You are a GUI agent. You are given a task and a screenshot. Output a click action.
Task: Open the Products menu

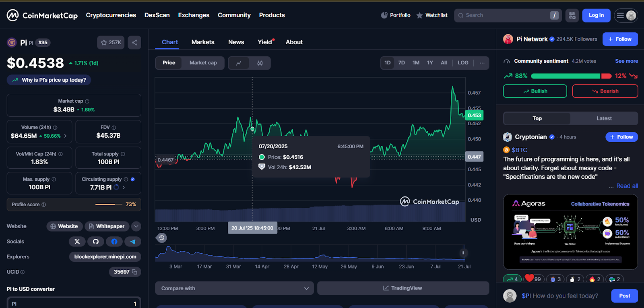pyautogui.click(x=272, y=15)
